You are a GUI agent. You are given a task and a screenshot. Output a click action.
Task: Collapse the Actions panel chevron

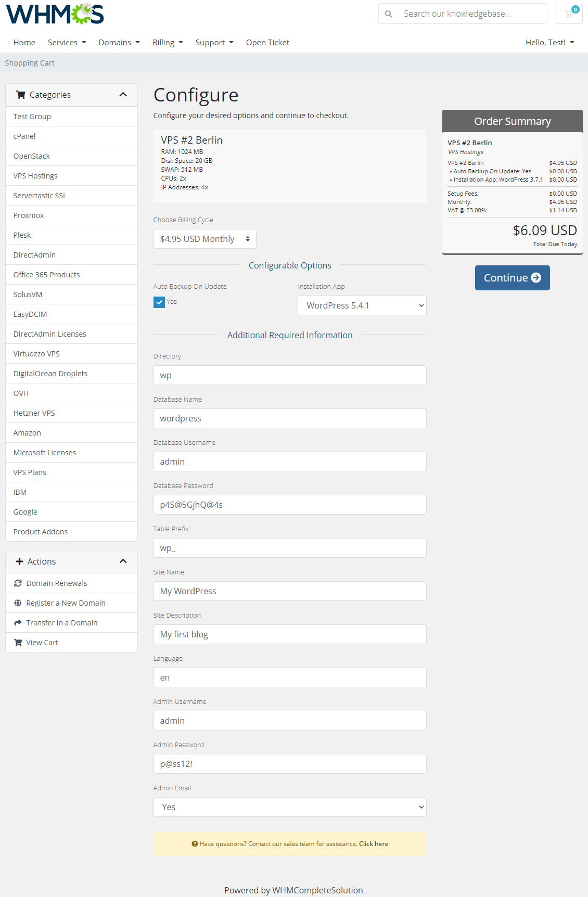[x=123, y=561]
